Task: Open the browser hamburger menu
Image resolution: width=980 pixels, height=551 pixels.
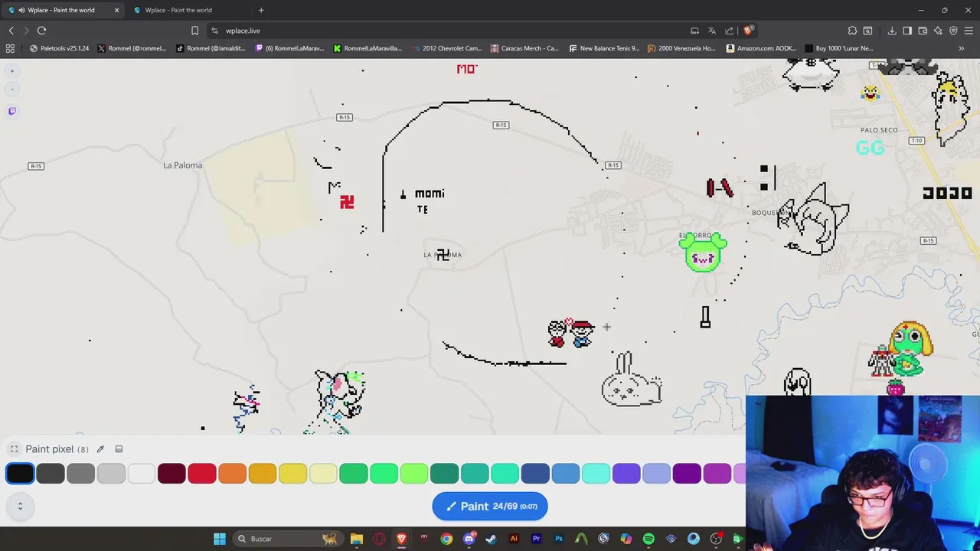Action: point(969,31)
